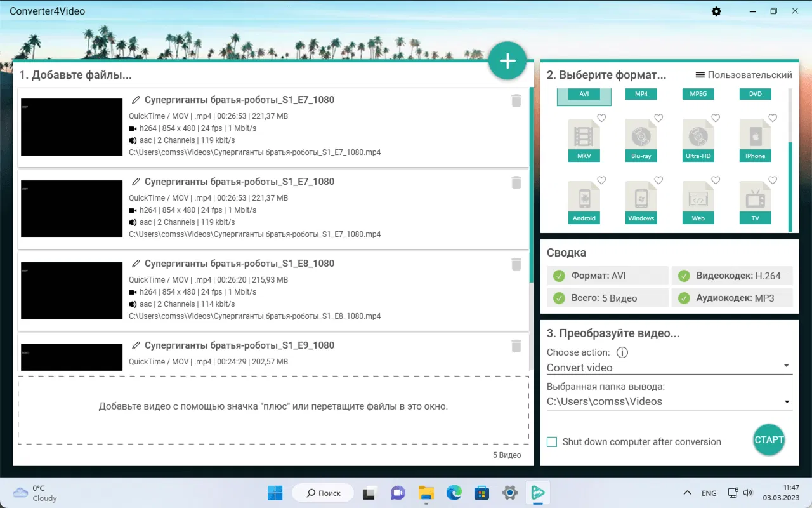The height and width of the screenshot is (508, 812).
Task: Click the Converter4Video taskbar icon
Action: 538,493
